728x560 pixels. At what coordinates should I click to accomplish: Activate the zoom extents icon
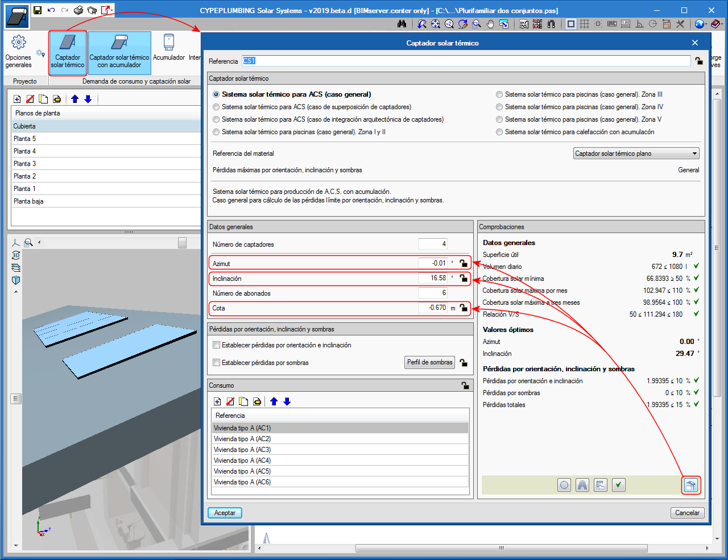436,24
